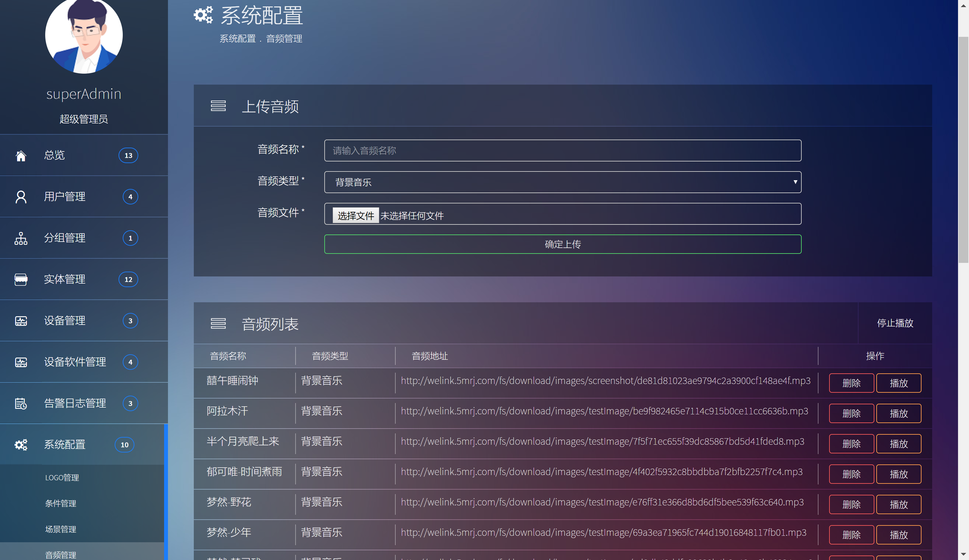Click the log icon for 告警日志管理
Viewport: 969px width, 560px height.
[x=21, y=404]
